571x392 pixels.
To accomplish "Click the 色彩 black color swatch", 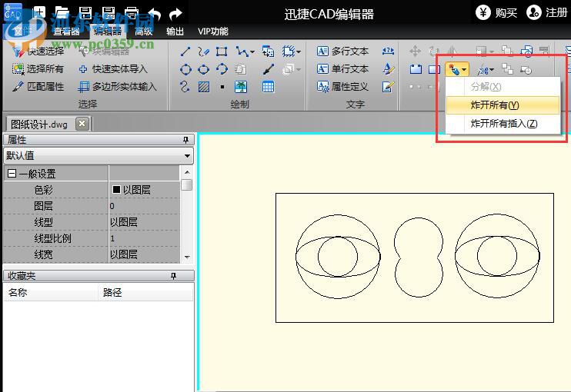I will tap(116, 189).
